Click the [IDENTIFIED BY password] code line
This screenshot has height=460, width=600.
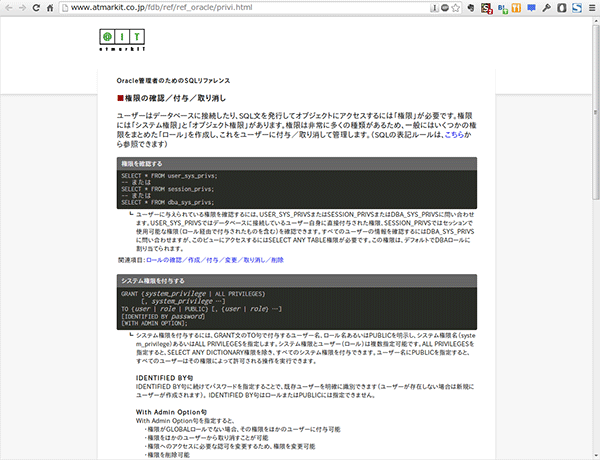click(x=163, y=316)
